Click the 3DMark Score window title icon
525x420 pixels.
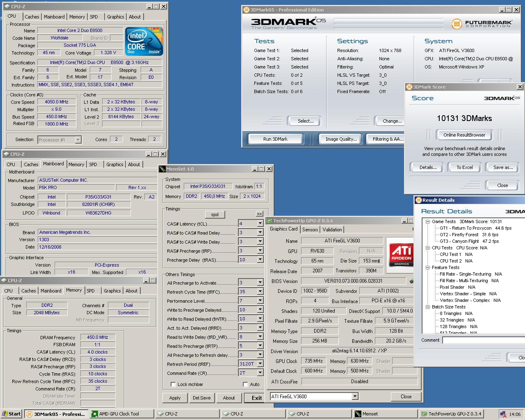coord(409,87)
